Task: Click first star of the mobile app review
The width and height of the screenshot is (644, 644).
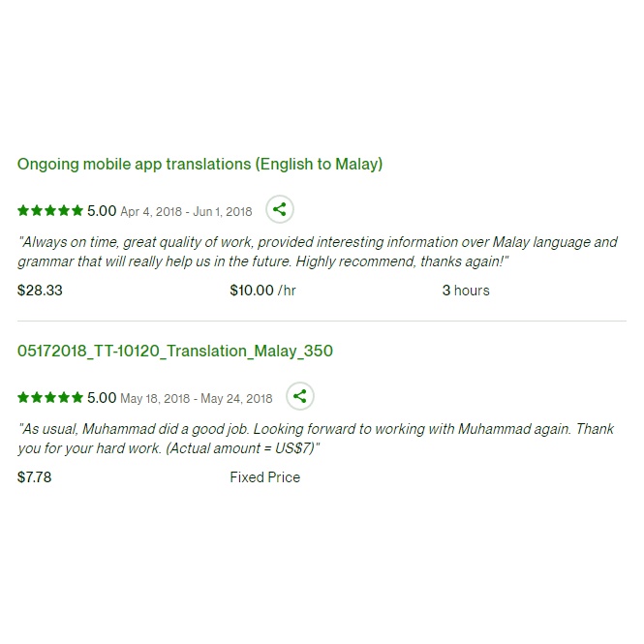Action: 23,211
